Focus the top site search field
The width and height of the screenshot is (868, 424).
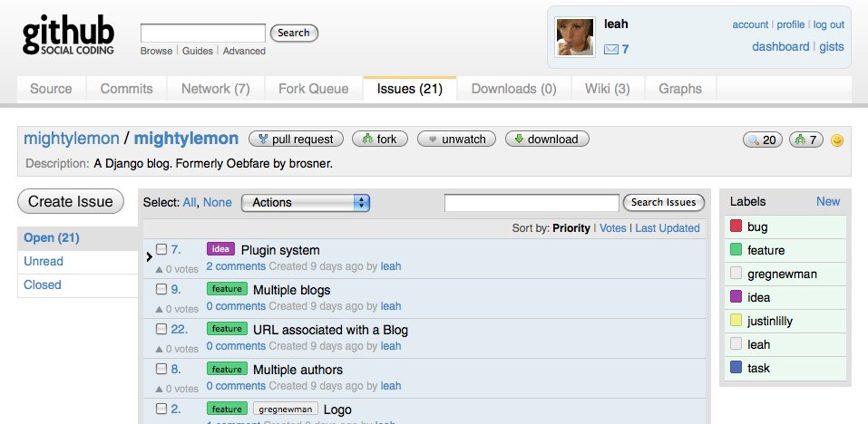coord(203,34)
